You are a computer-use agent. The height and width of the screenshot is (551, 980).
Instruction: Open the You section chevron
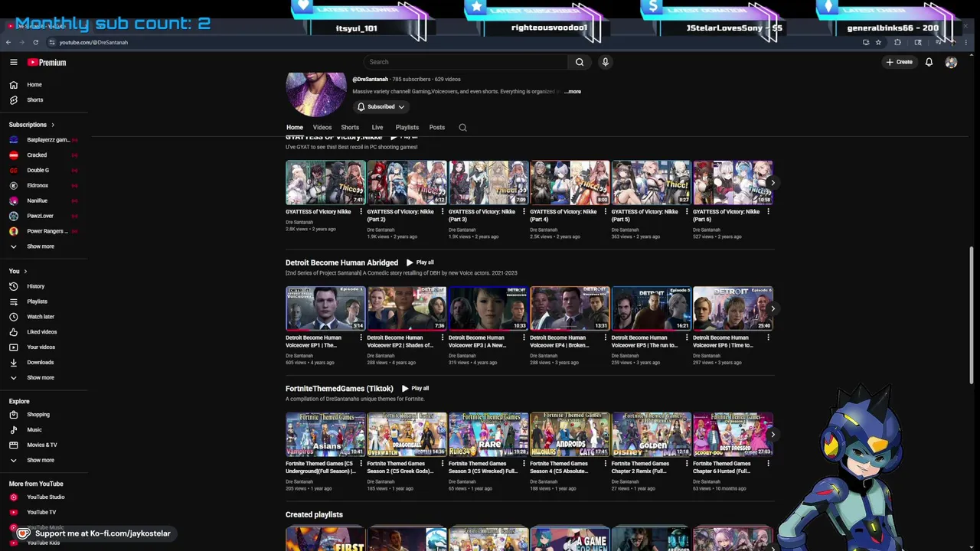[x=25, y=271]
